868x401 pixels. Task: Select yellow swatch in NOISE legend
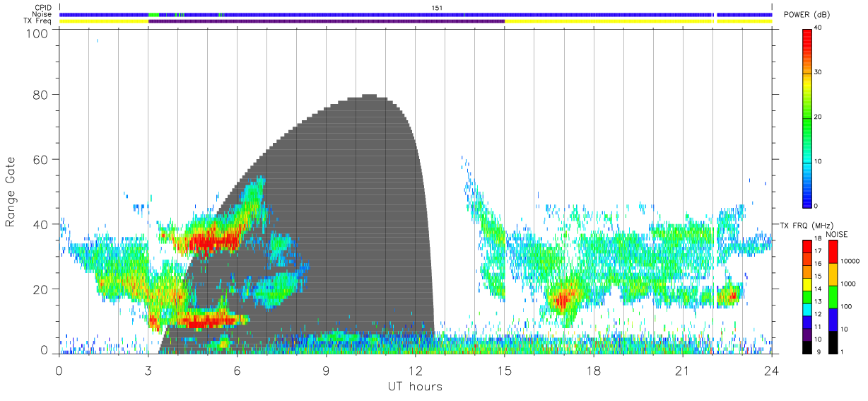(x=833, y=274)
